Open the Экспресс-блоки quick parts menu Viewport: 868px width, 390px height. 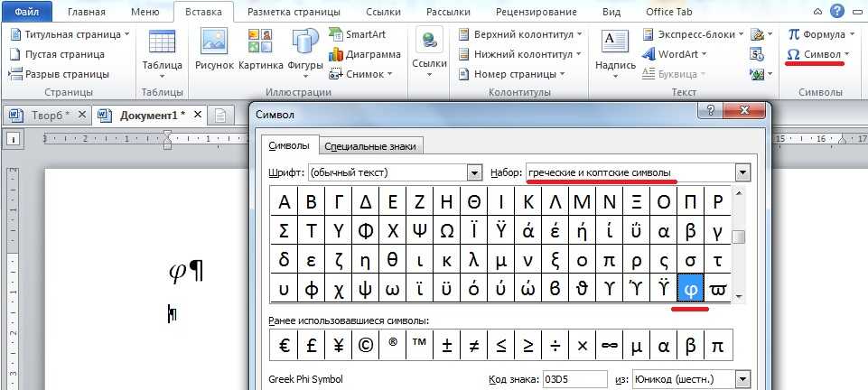click(x=694, y=34)
